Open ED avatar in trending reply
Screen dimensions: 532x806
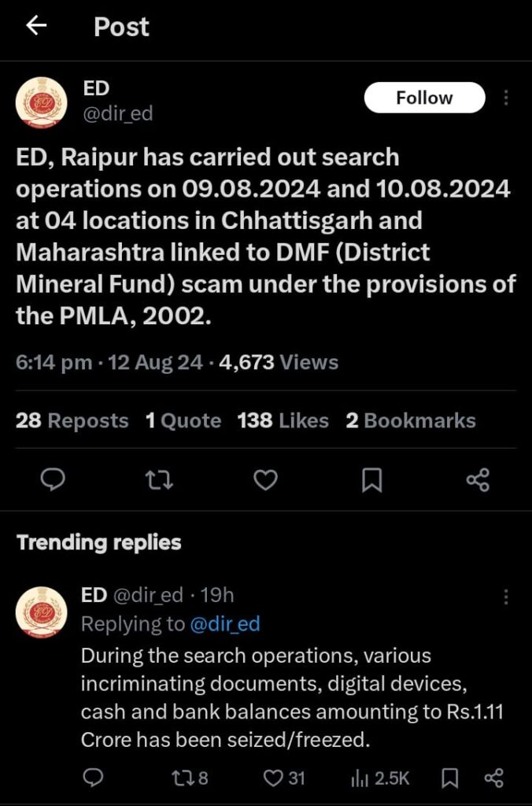42,612
